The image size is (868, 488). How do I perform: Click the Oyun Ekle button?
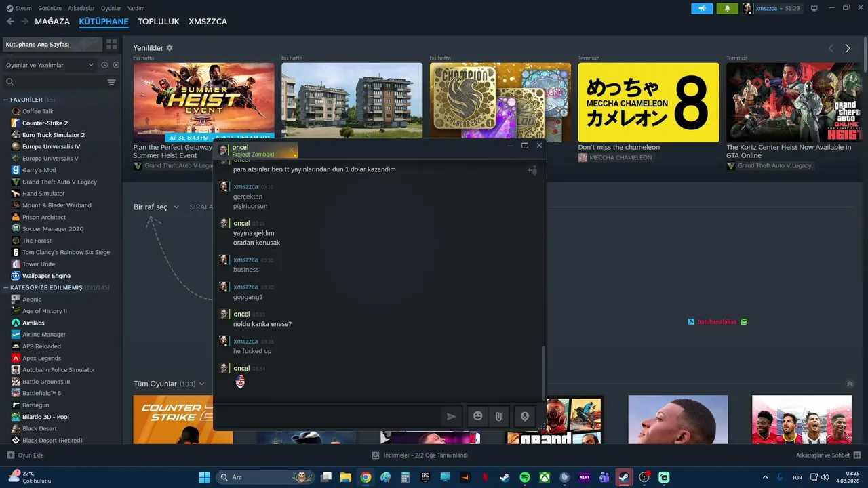click(25, 455)
